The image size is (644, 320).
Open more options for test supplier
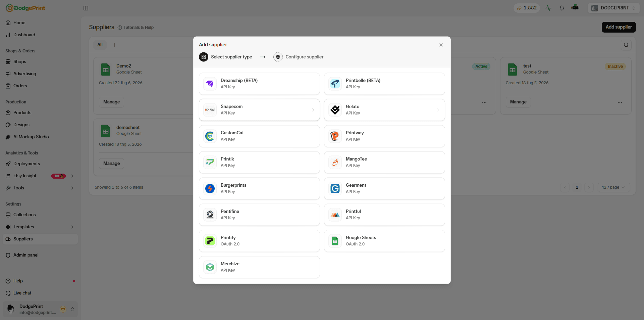pos(620,102)
